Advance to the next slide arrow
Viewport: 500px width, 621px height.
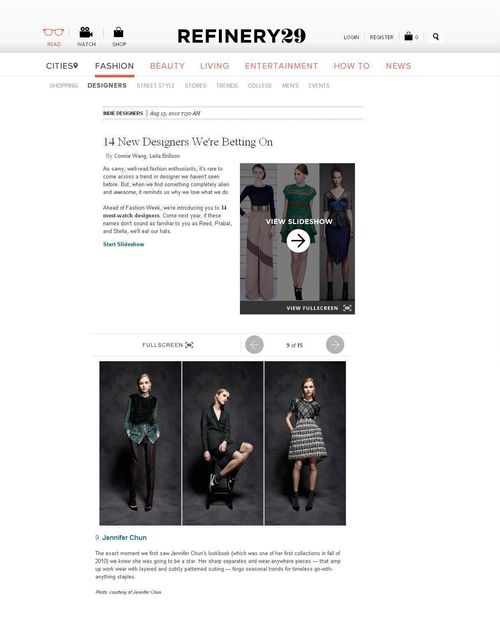tap(335, 345)
